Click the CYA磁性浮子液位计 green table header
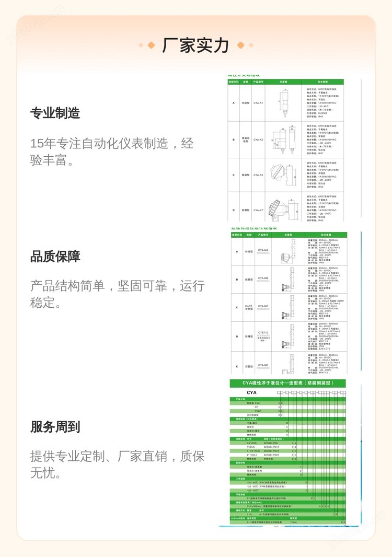This screenshot has height=557, width=392. tap(287, 384)
